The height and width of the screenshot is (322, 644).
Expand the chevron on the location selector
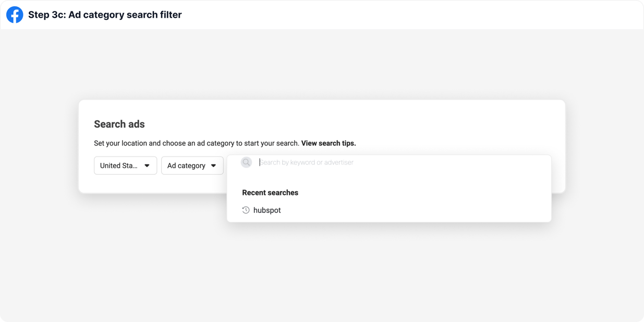point(148,165)
